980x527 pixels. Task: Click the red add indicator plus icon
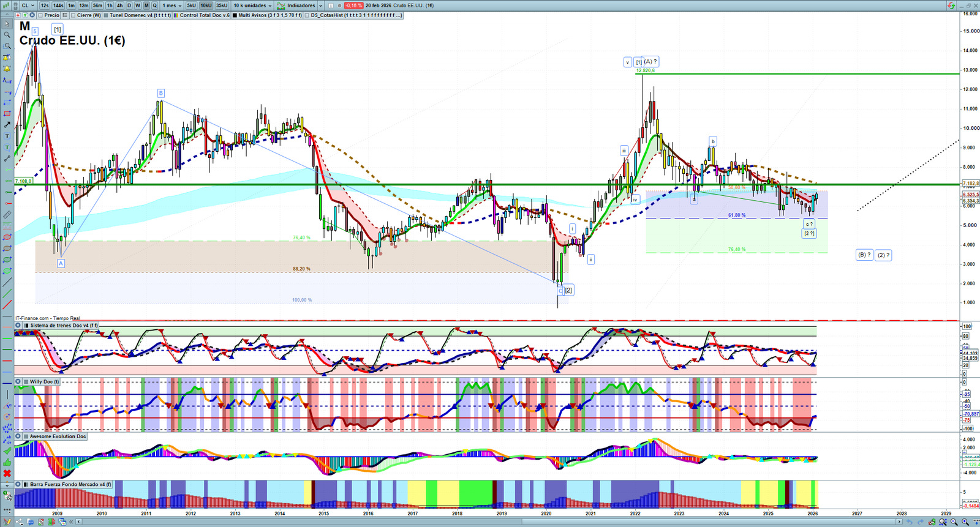[18, 15]
